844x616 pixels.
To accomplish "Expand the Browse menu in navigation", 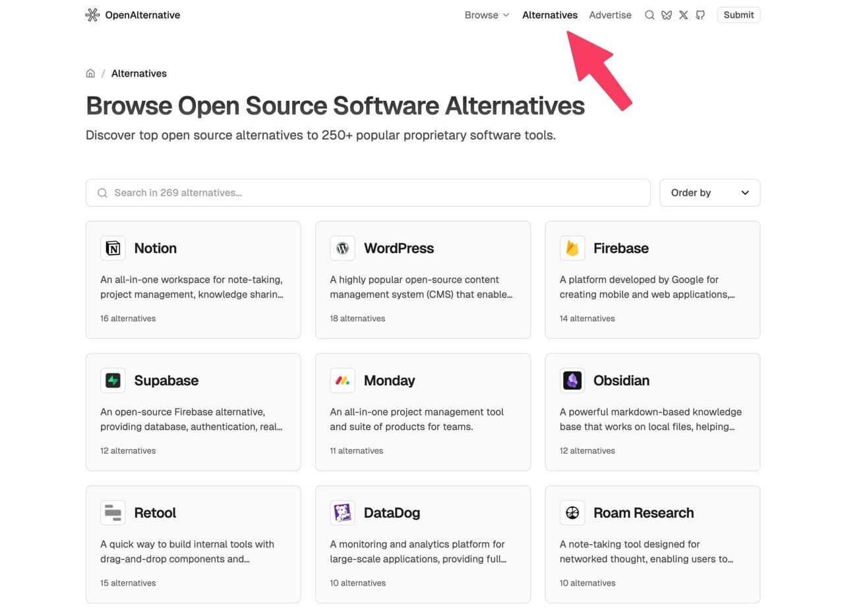I will (487, 15).
